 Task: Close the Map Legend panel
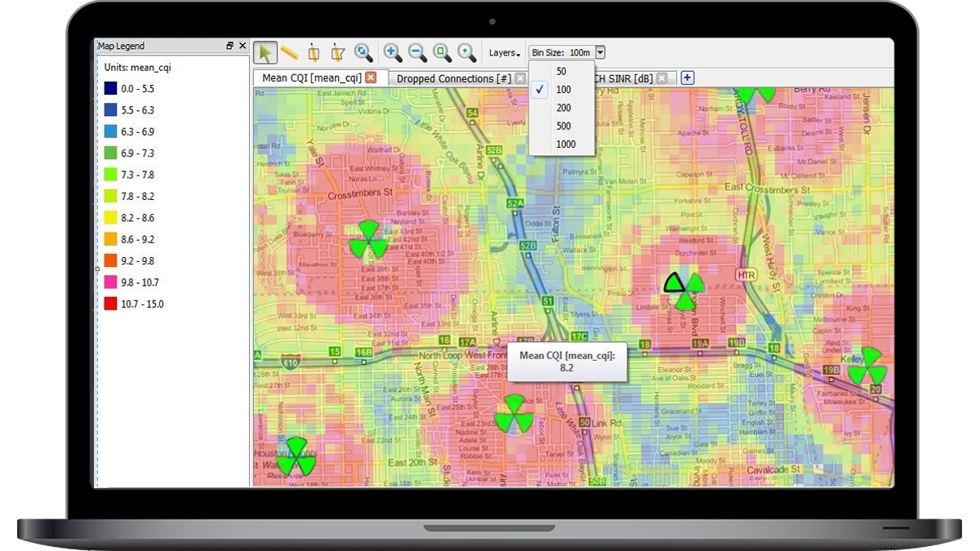[x=243, y=47]
